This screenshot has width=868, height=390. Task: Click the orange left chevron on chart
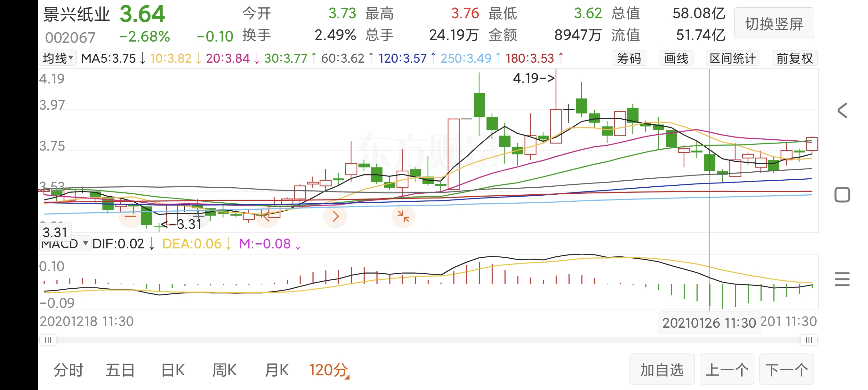pos(267,216)
